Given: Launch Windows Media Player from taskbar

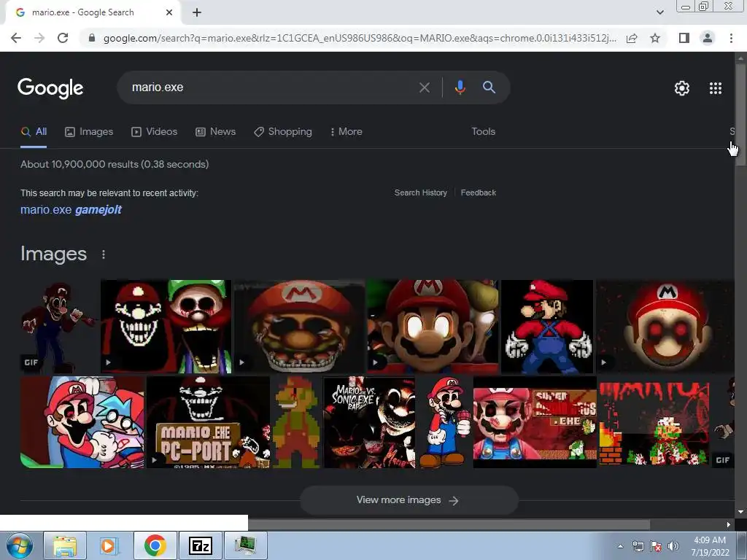Looking at the screenshot, I should [109, 546].
